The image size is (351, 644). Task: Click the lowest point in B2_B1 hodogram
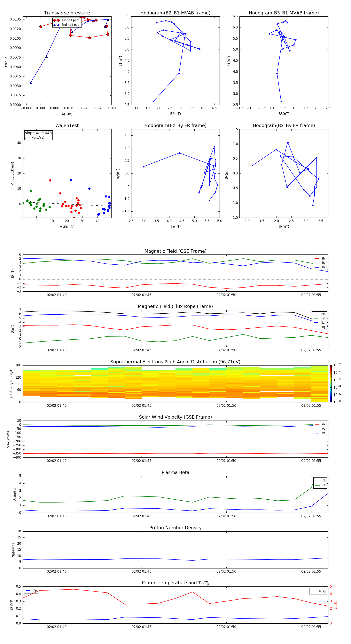point(153,101)
